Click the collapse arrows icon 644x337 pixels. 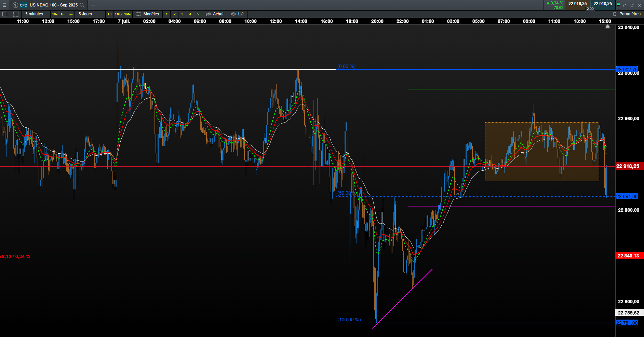click(x=625, y=5)
